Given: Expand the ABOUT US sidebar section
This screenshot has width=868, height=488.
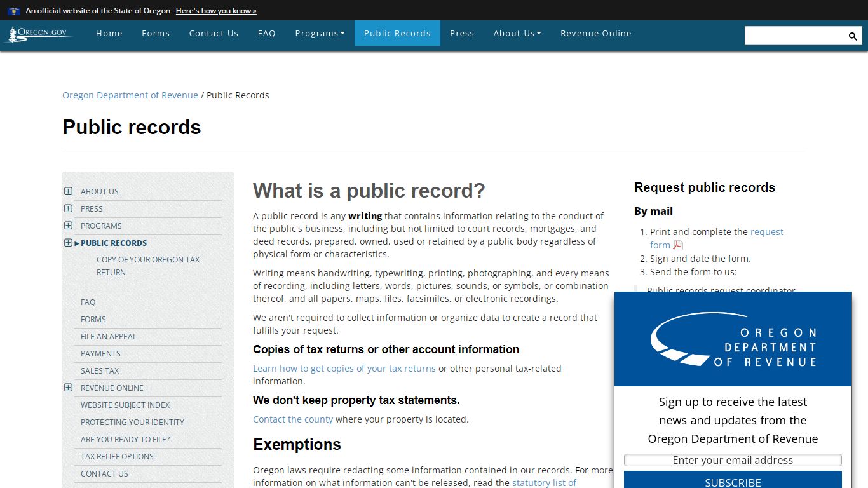Looking at the screenshot, I should pos(68,191).
